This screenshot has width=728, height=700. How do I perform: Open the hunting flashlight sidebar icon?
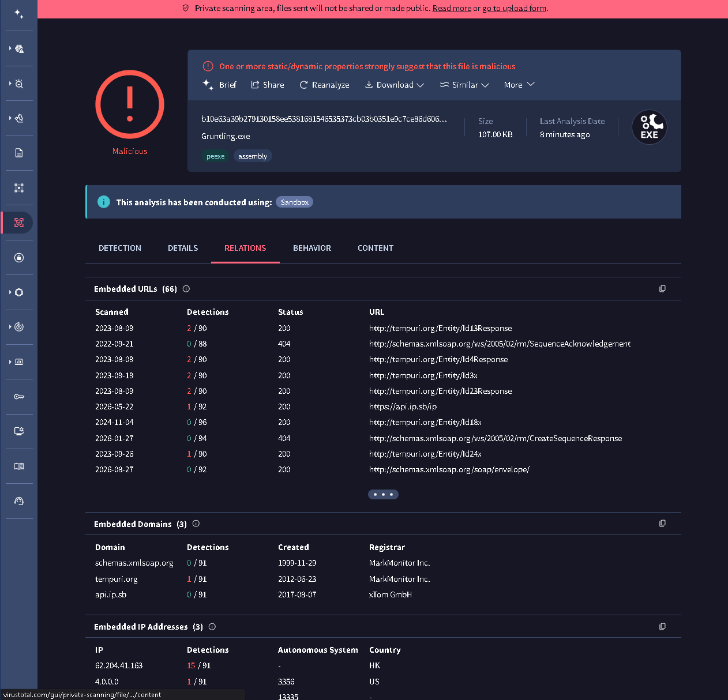click(19, 118)
